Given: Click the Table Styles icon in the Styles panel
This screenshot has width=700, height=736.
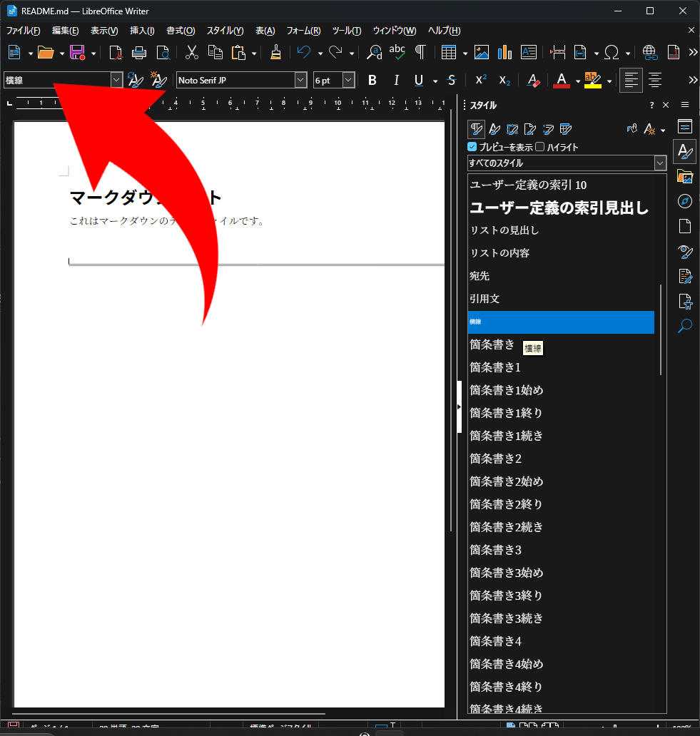Looking at the screenshot, I should point(566,129).
